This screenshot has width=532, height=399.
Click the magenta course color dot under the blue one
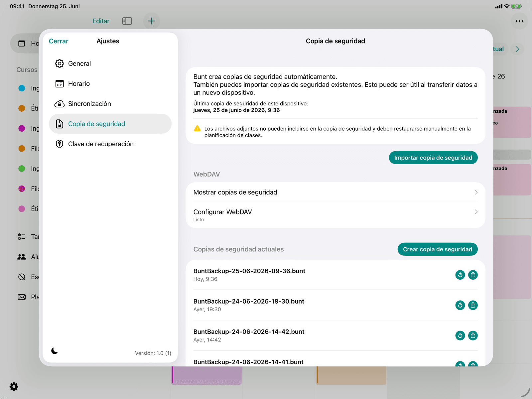pos(22,128)
